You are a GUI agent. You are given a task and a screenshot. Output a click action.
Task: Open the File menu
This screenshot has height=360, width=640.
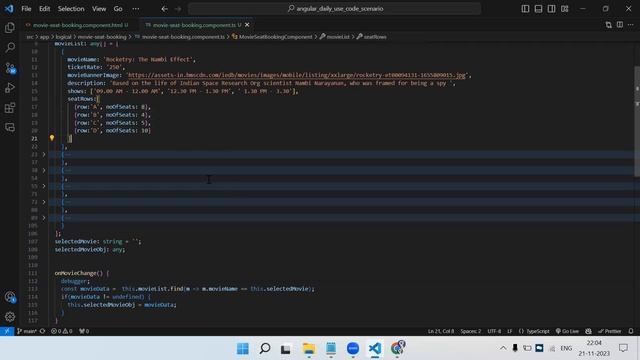[x=26, y=9]
